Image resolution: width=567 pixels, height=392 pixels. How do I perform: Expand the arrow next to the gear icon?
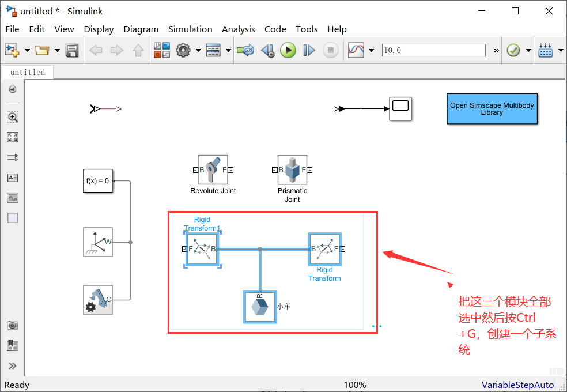coord(198,50)
